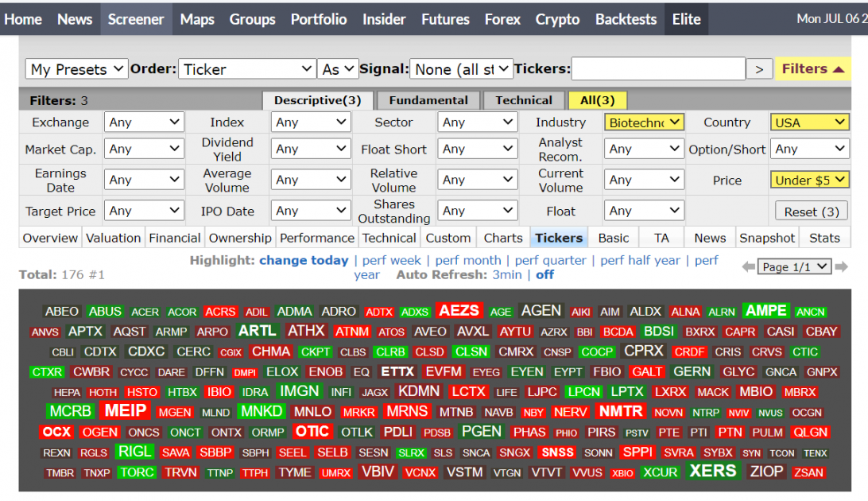Open the VBIV ticker
868x501 pixels.
(x=378, y=472)
